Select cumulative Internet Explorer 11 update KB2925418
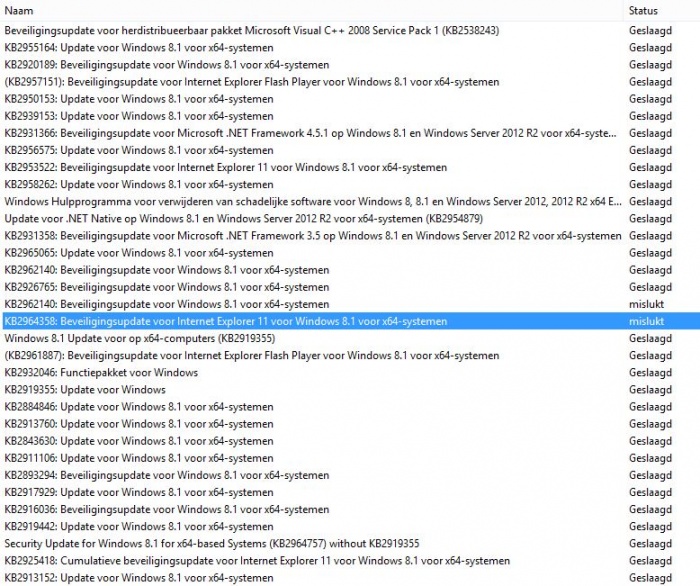The height and width of the screenshot is (586, 700). pyautogui.click(x=350, y=561)
